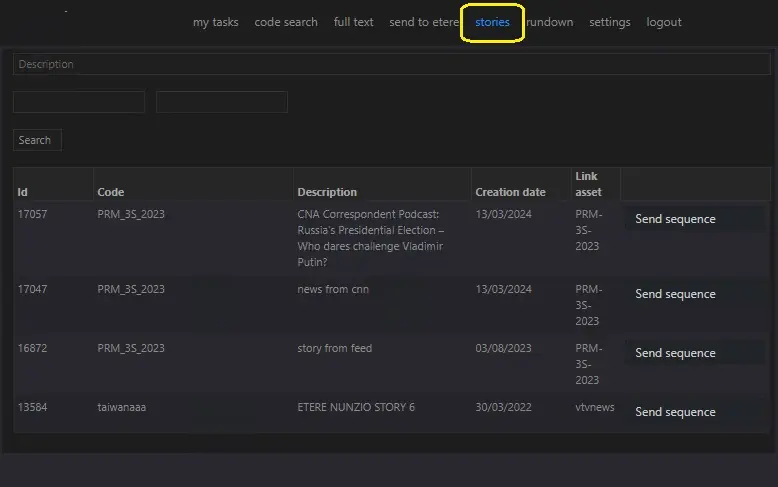Image resolution: width=778 pixels, height=487 pixels.
Task: Focus the Description search input field
Action: (x=391, y=64)
